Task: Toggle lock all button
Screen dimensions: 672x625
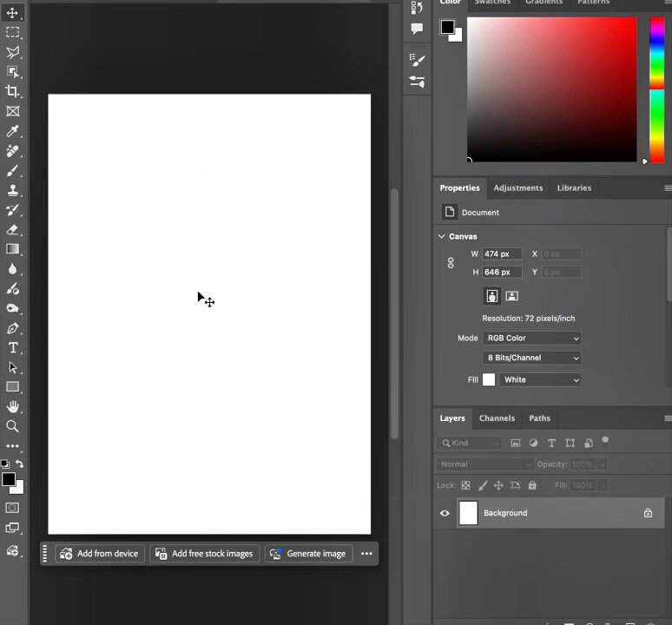Action: (x=532, y=485)
